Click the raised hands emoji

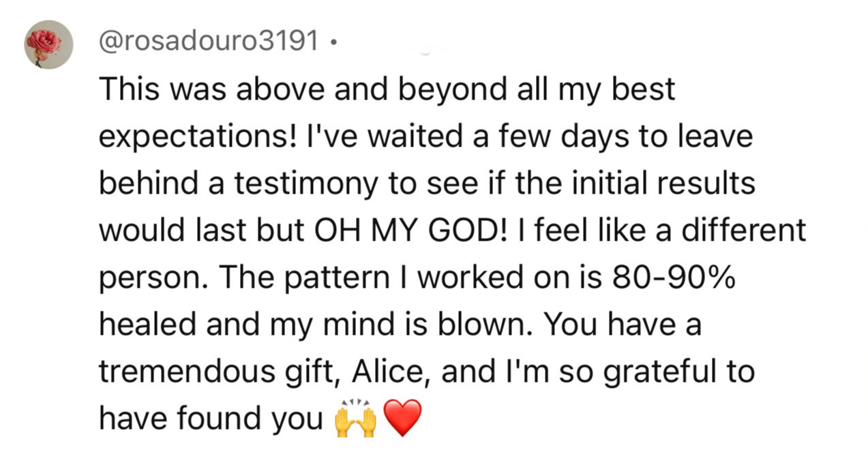(x=356, y=419)
